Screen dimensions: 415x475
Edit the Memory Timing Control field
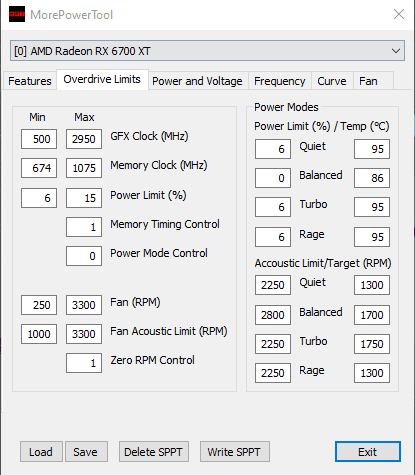click(x=84, y=227)
